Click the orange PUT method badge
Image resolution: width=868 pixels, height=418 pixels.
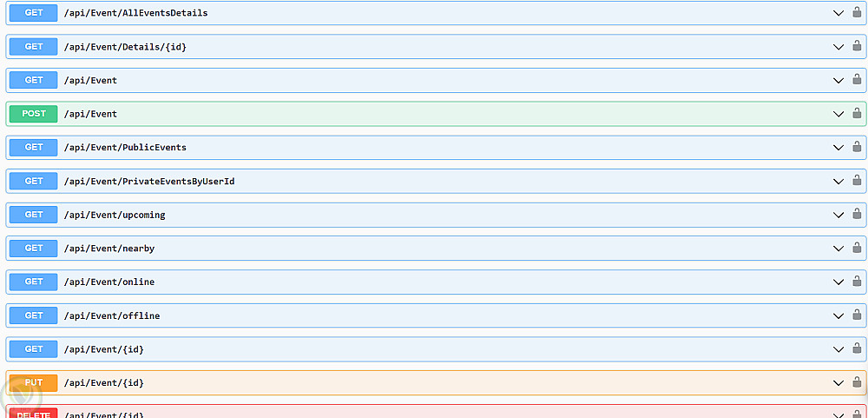34,382
